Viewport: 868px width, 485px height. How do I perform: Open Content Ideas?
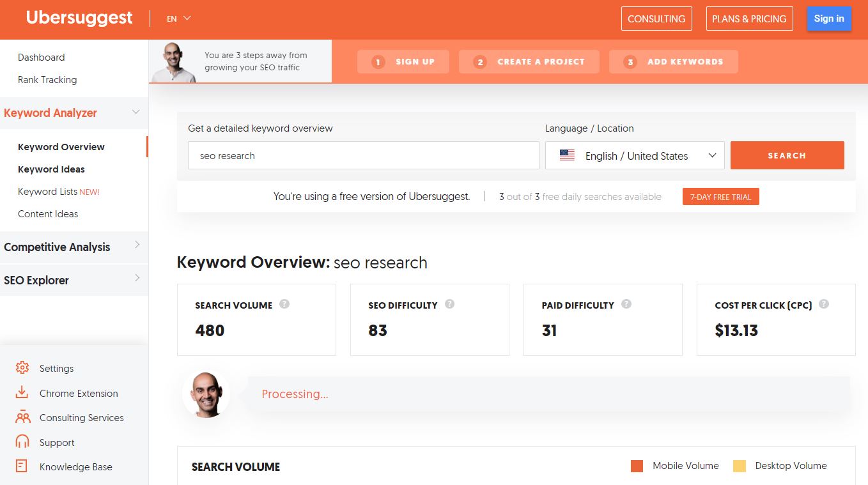click(x=48, y=214)
